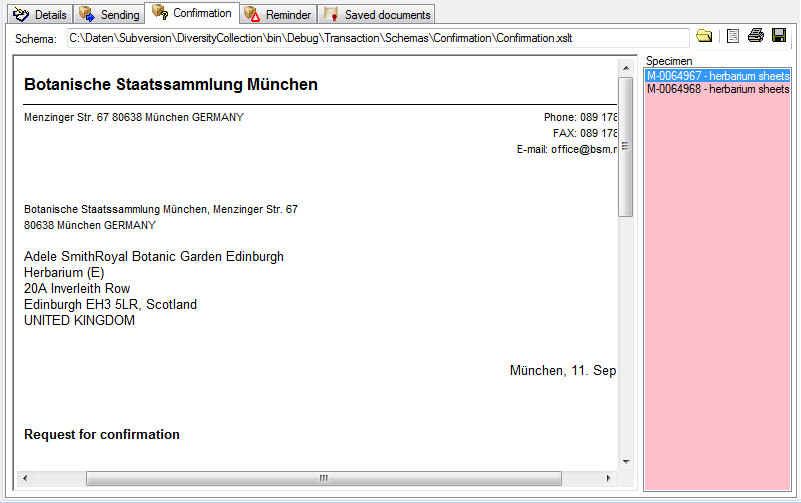801x503 pixels.
Task: Click the Schema path input field
Action: (378, 38)
